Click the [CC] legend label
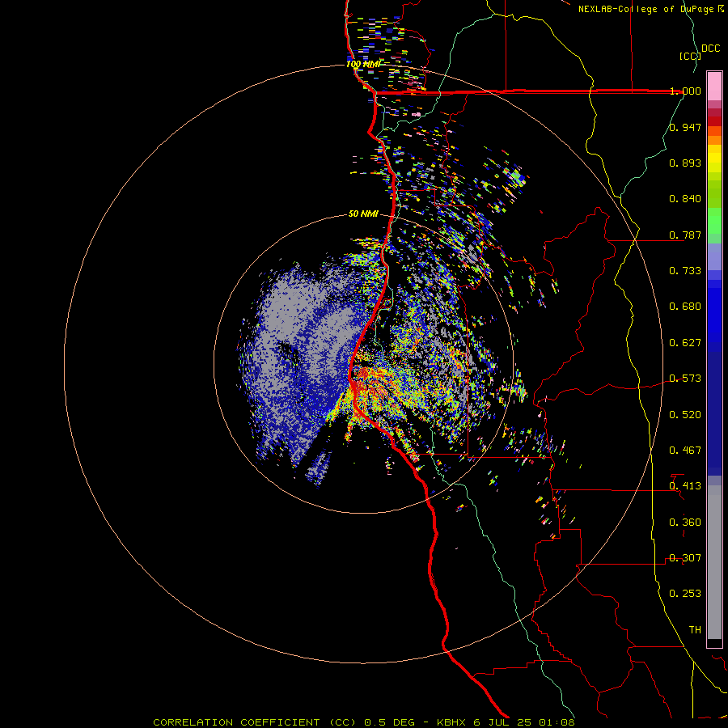Viewport: 728px width, 728px height. (690, 56)
